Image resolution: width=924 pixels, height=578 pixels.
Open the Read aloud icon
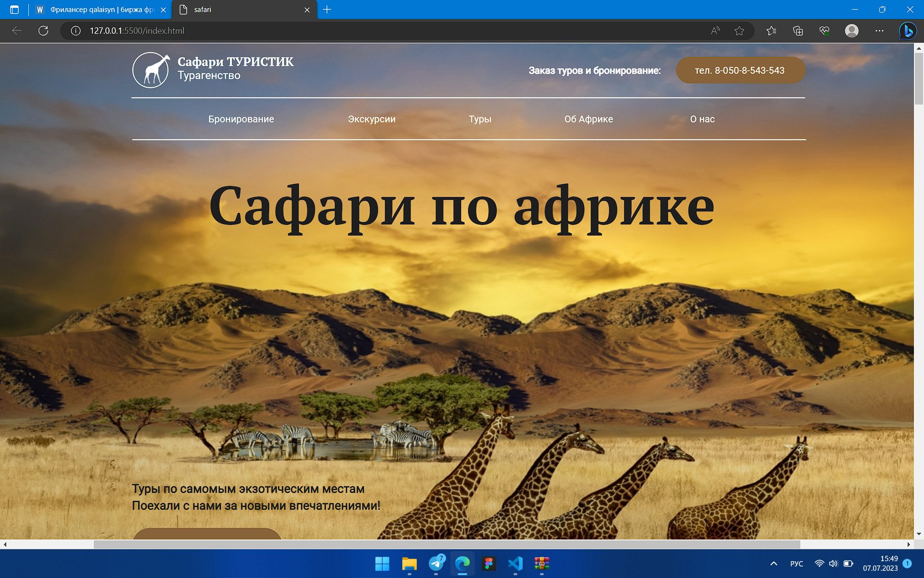[716, 31]
